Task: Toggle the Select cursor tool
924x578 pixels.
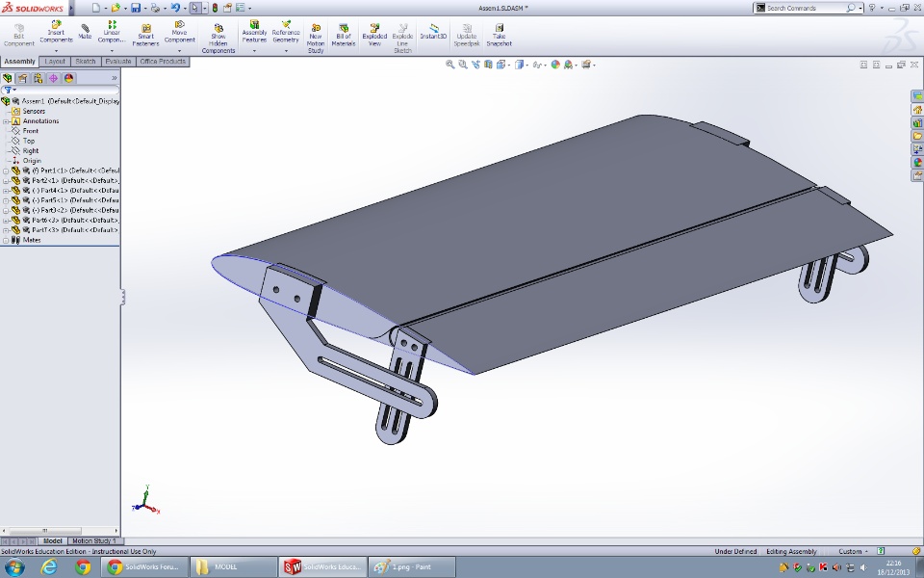Action: point(195,8)
